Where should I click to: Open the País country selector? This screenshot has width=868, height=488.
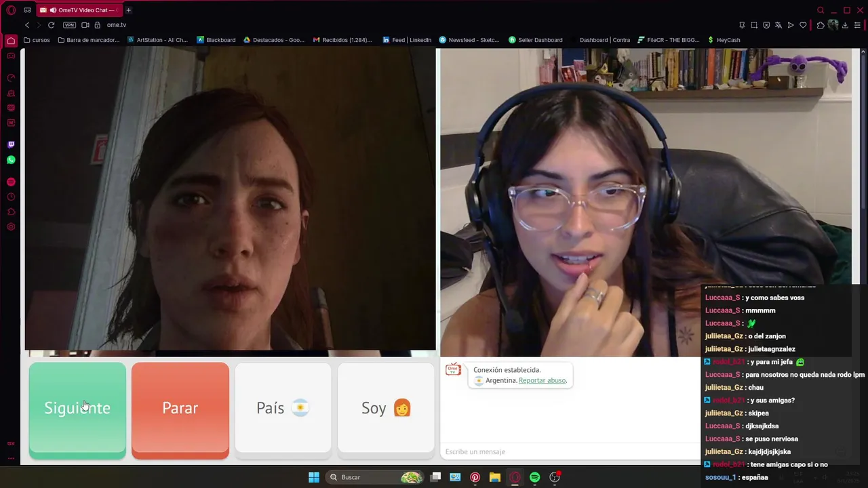(283, 408)
